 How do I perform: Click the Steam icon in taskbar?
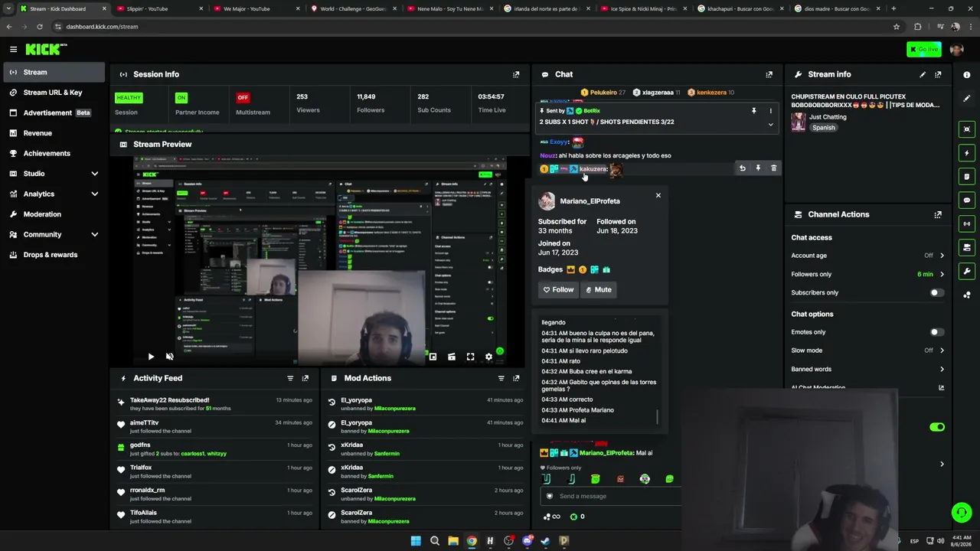coord(545,541)
